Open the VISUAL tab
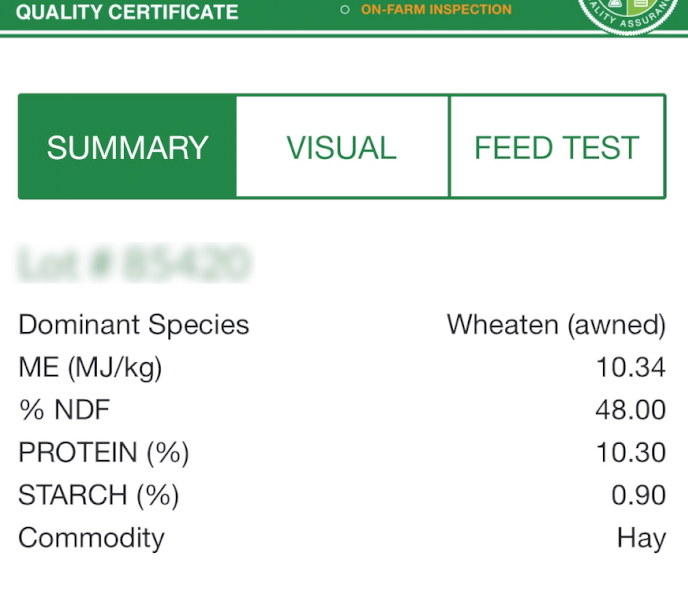This screenshot has height=593, width=688. pyautogui.click(x=342, y=148)
